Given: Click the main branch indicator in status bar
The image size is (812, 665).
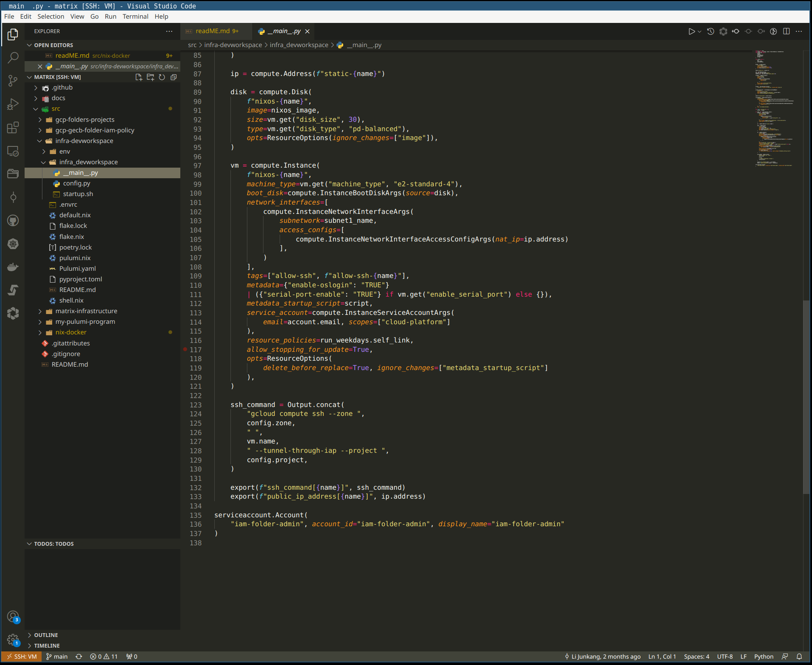Looking at the screenshot, I should (x=56, y=657).
